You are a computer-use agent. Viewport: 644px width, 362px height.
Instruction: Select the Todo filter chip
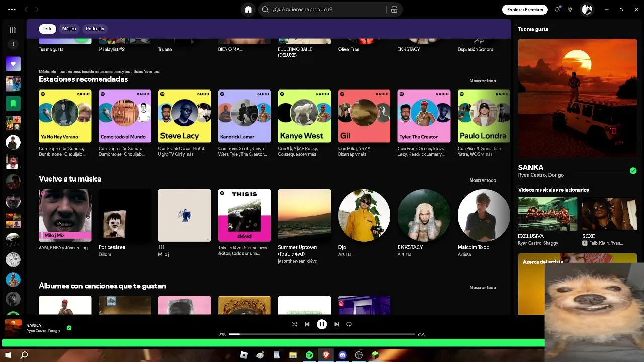click(47, 29)
